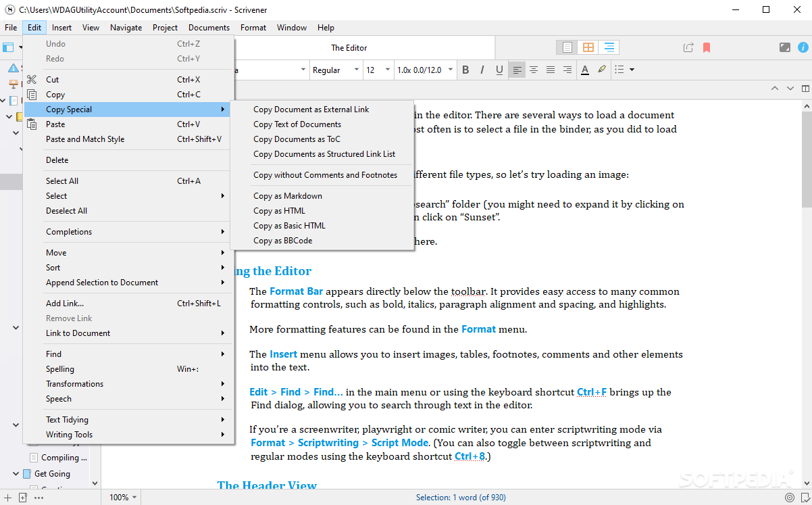Expand the Find submenu
This screenshot has width=812, height=505.
(129, 354)
